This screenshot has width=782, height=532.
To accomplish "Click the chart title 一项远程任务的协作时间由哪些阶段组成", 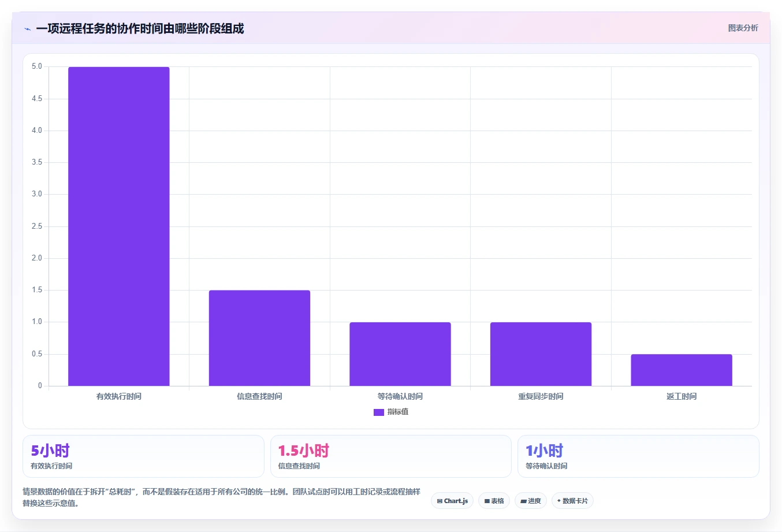I will point(140,28).
